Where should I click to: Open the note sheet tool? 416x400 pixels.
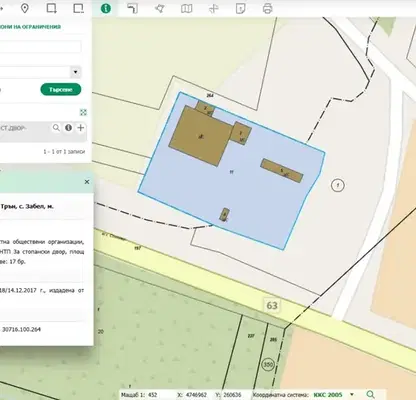pos(241,8)
